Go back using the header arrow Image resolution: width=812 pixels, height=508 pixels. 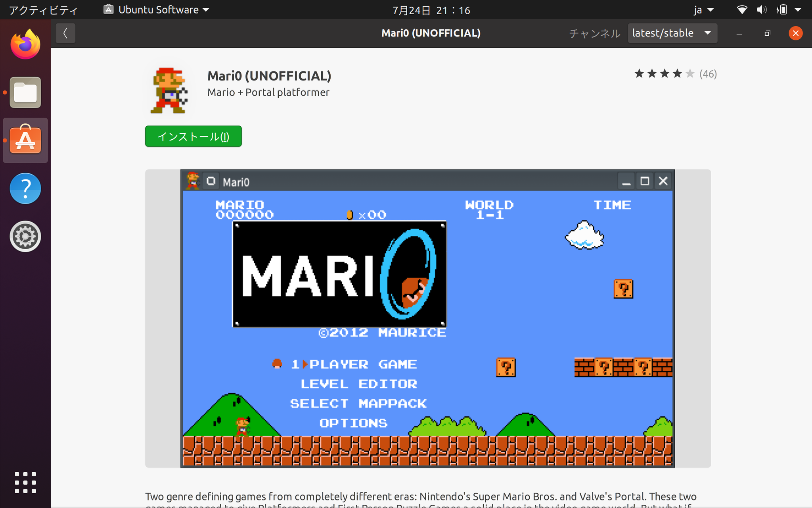pos(65,33)
